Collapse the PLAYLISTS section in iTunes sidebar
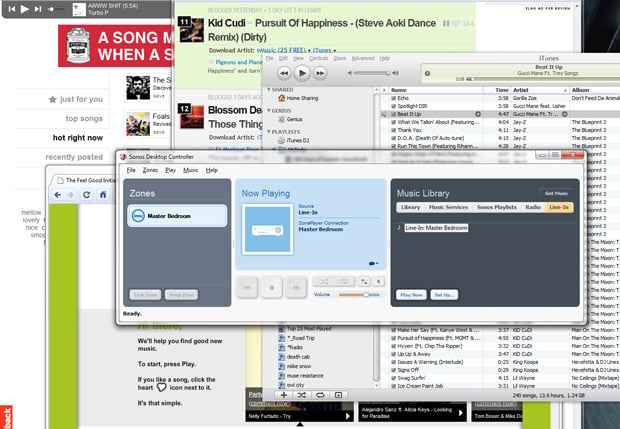 click(x=269, y=132)
